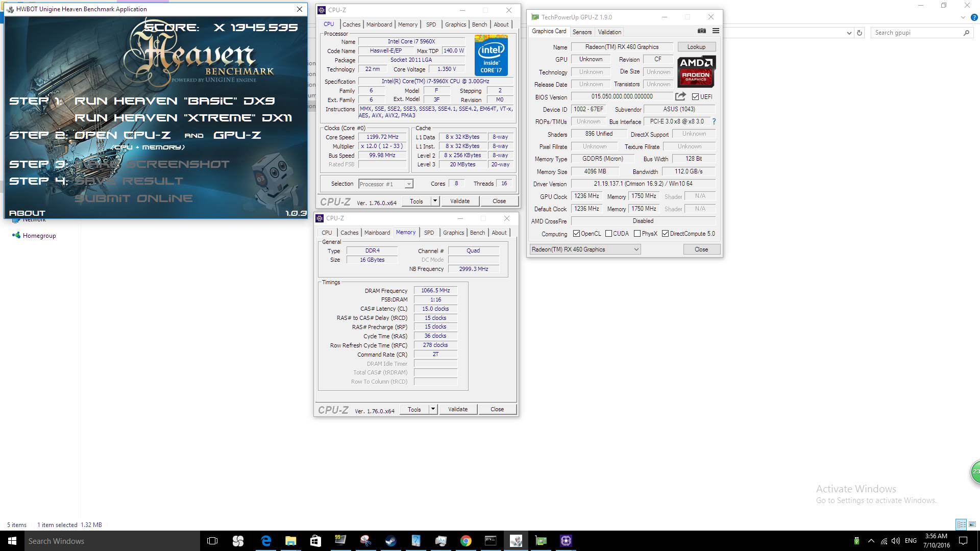Click the ENG language indicator
The height and width of the screenshot is (551, 980).
coord(911,541)
